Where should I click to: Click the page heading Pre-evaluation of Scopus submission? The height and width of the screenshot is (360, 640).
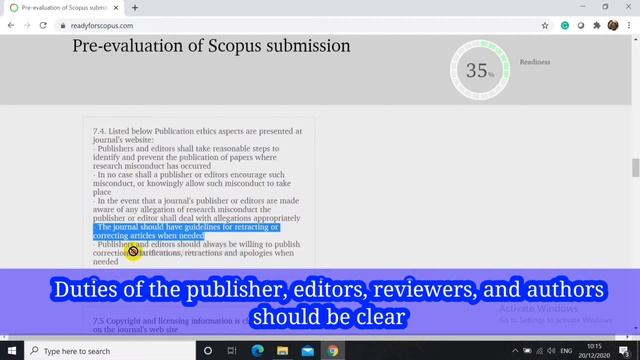pos(211,46)
